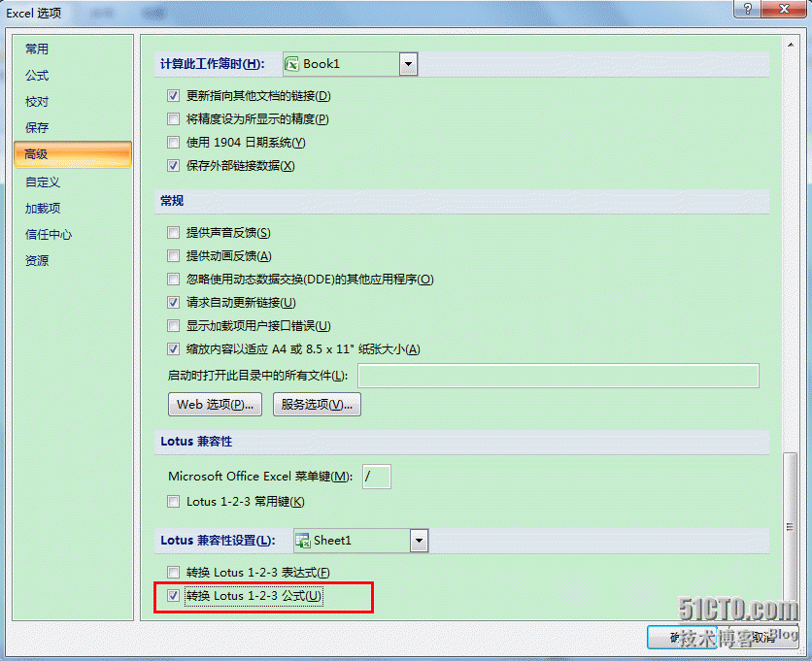Enable 提供声音反馈 option
812x661 pixels.
[x=173, y=233]
